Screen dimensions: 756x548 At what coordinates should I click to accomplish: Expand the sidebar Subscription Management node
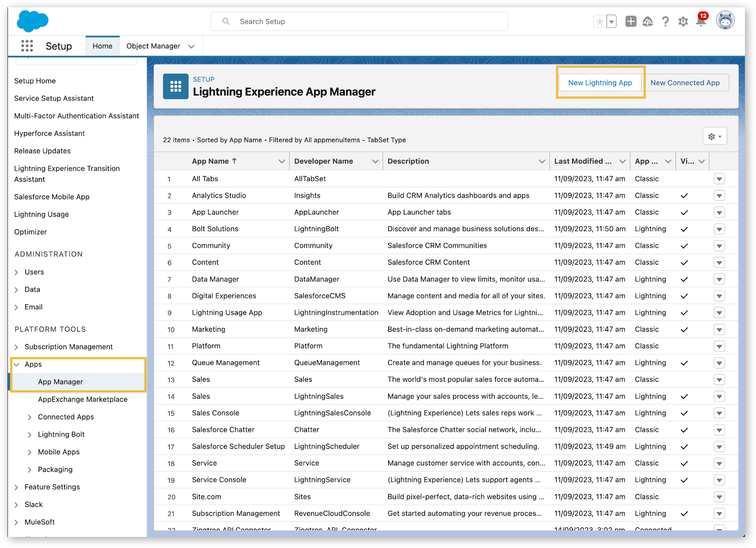(17, 347)
